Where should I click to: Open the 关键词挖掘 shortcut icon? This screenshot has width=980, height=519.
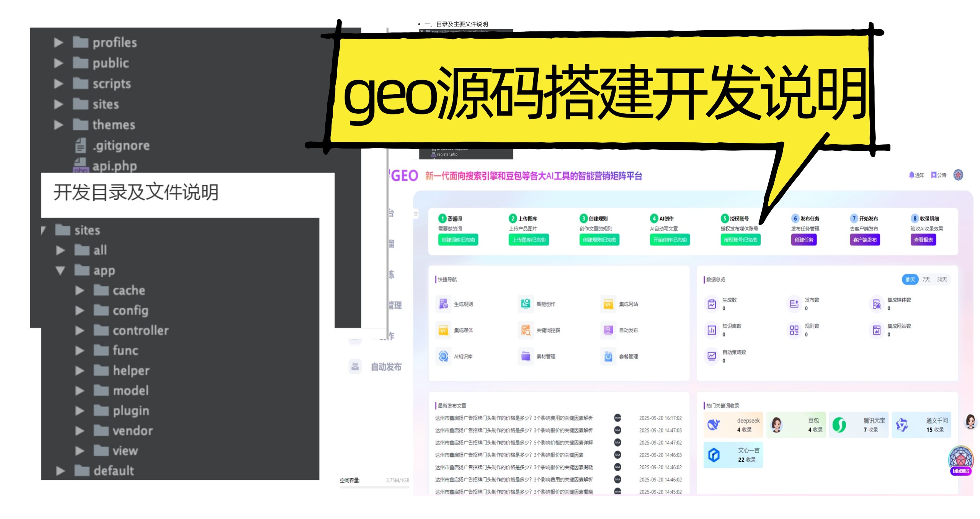[x=526, y=330]
